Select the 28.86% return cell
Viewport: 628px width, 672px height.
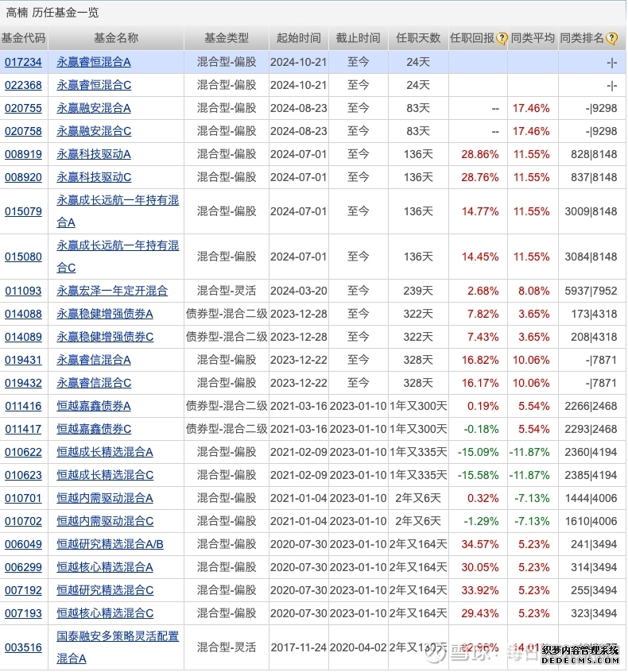tap(479, 155)
